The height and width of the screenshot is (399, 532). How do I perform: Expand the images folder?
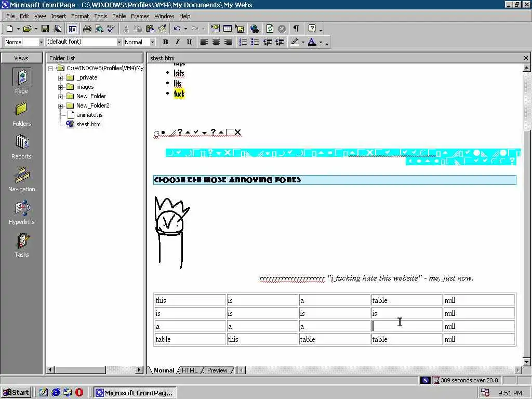tap(60, 87)
